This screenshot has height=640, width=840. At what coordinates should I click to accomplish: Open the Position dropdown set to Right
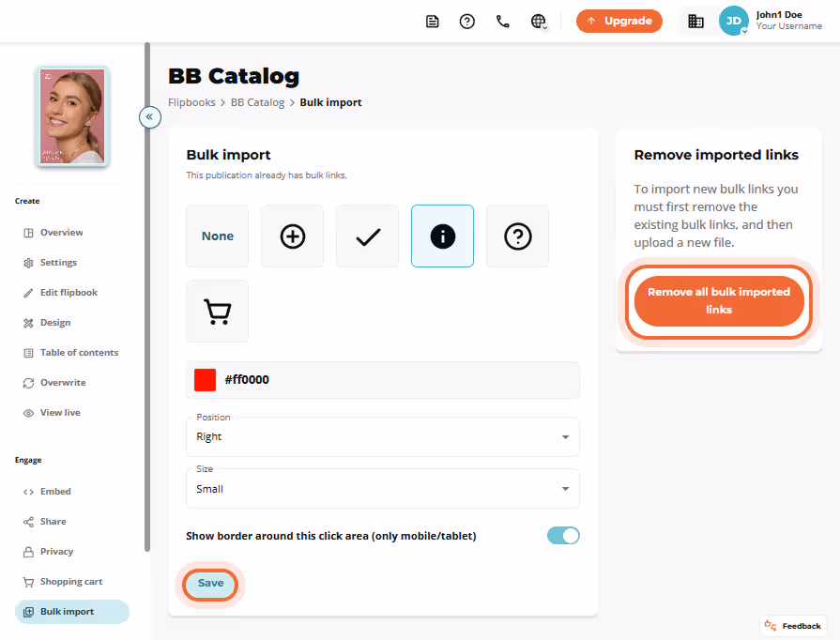point(383,437)
